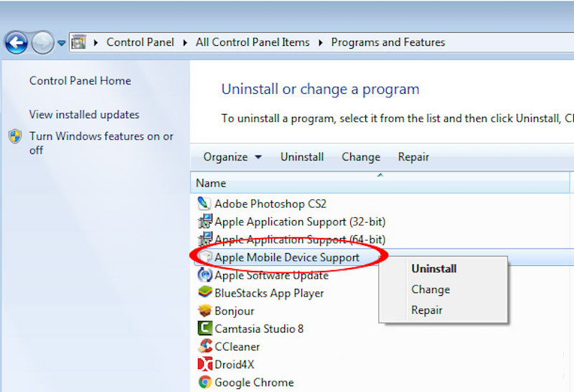Select the Camtasia Studio 8 icon

(204, 329)
